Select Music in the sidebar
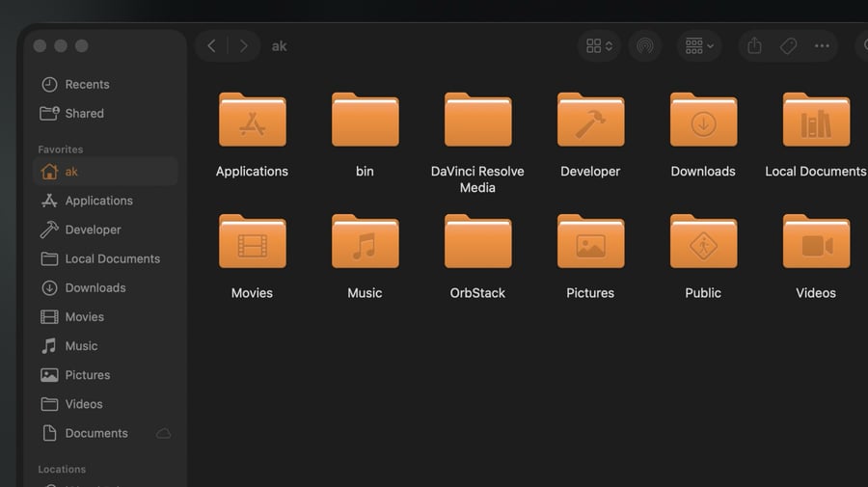This screenshot has width=868, height=487. pos(105,346)
